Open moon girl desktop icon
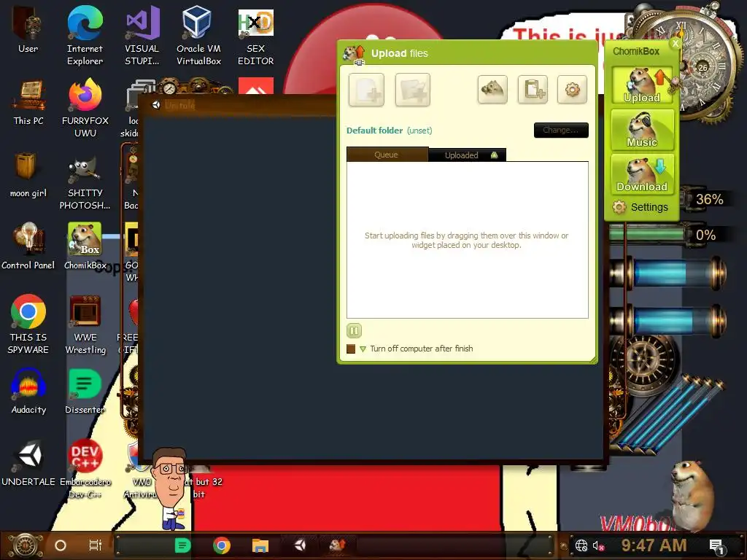Image resolution: width=747 pixels, height=560 pixels. [28, 174]
